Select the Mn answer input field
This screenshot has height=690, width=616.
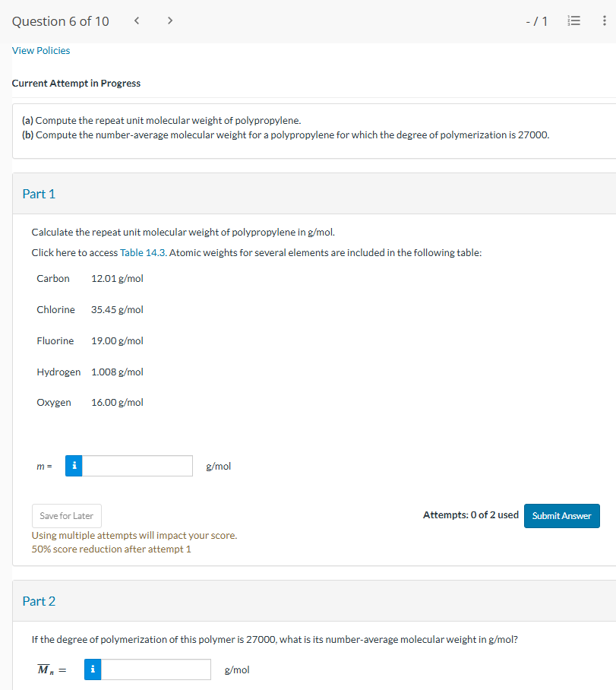[x=156, y=669]
